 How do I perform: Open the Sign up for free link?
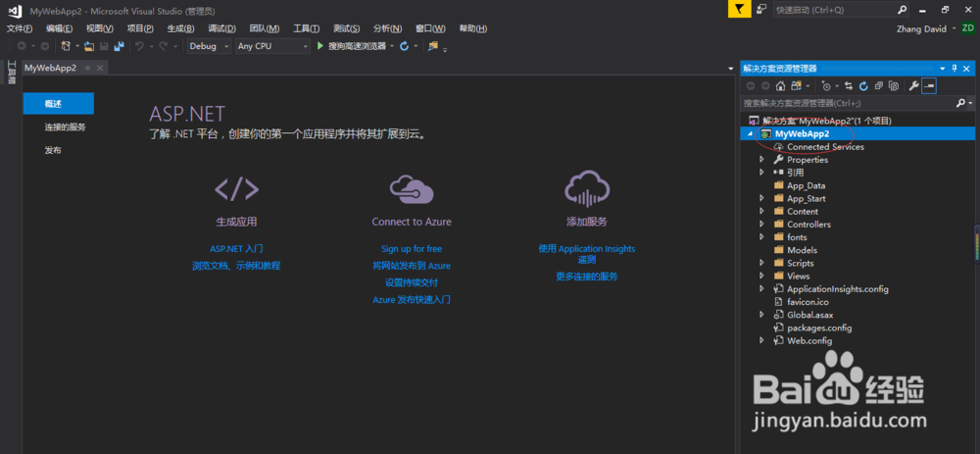(x=412, y=249)
